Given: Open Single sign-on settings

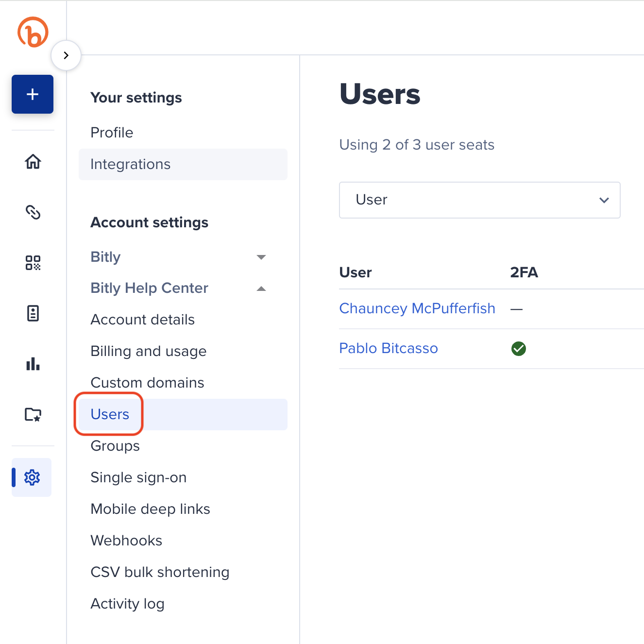Looking at the screenshot, I should tap(138, 477).
